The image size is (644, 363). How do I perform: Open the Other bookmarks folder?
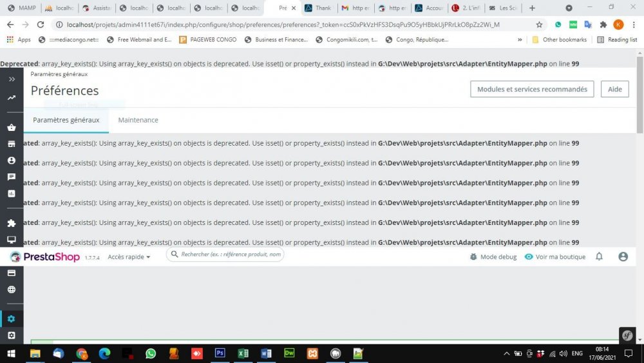(x=560, y=39)
